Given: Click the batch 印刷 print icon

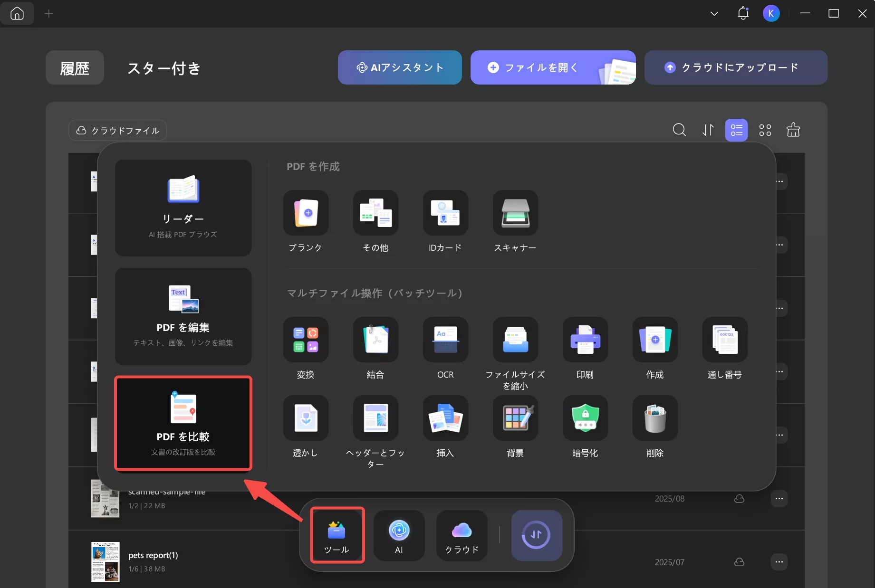Looking at the screenshot, I should click(x=585, y=340).
